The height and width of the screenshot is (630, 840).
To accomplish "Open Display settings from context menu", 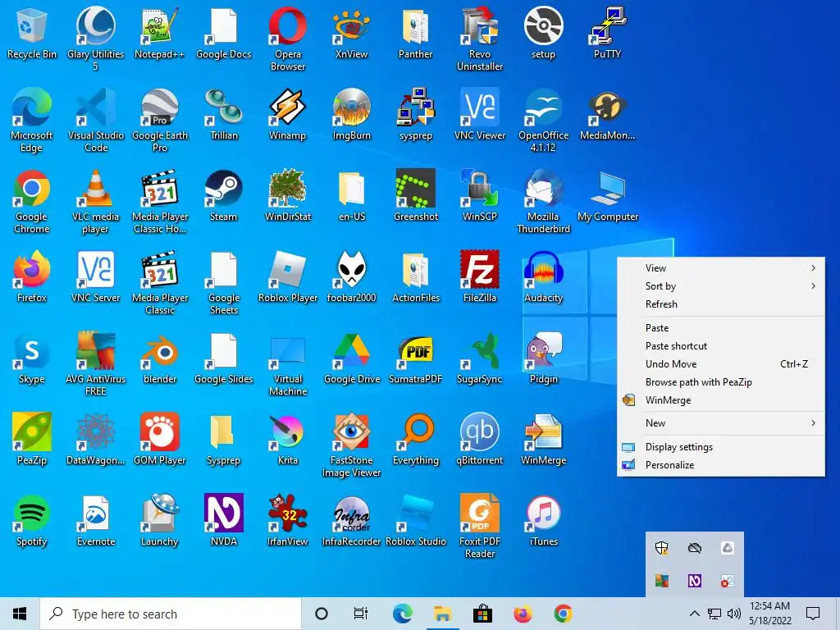I will [720, 447].
